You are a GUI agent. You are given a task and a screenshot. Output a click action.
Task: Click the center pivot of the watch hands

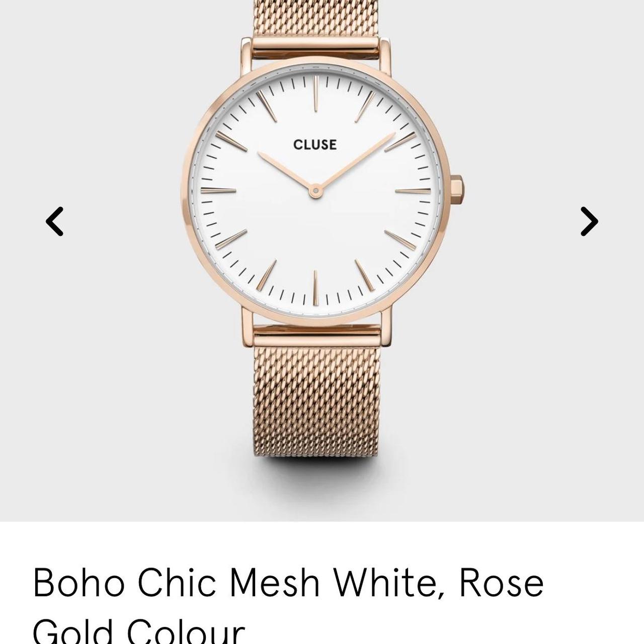tap(315, 191)
